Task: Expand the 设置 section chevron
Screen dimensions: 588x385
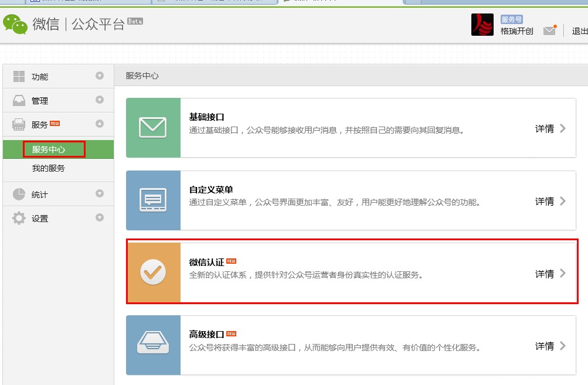Action: click(100, 218)
